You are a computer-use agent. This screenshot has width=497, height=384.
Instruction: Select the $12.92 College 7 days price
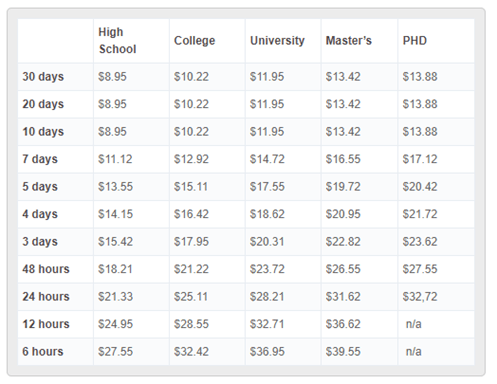191,159
